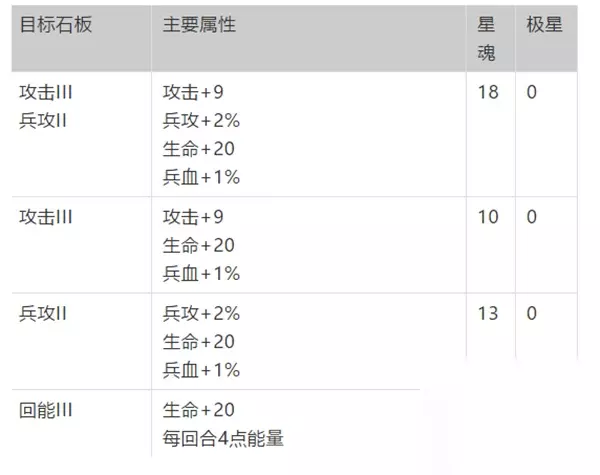Select the 极星 column header
The width and height of the screenshot is (600, 475).
click(x=545, y=26)
